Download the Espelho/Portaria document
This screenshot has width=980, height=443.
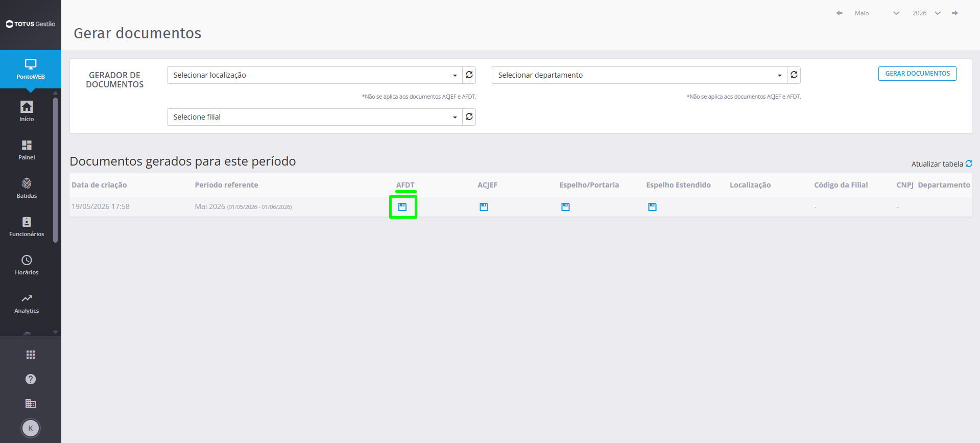click(x=565, y=207)
